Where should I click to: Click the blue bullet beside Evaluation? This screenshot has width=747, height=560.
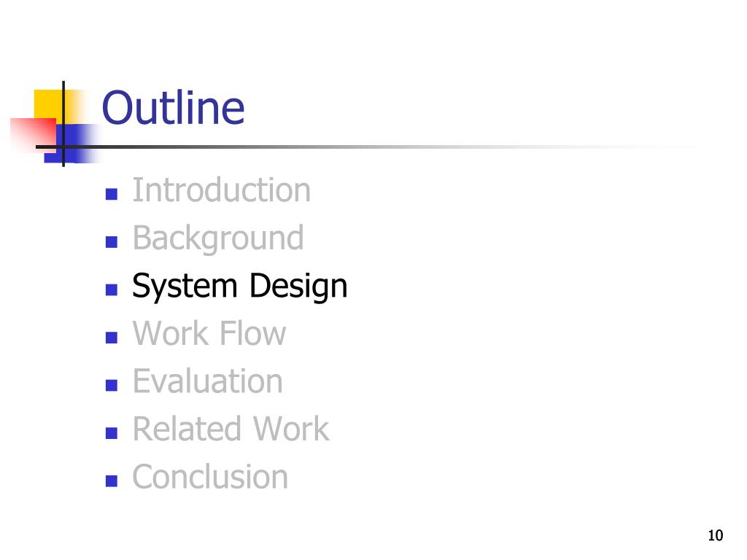tap(112, 385)
